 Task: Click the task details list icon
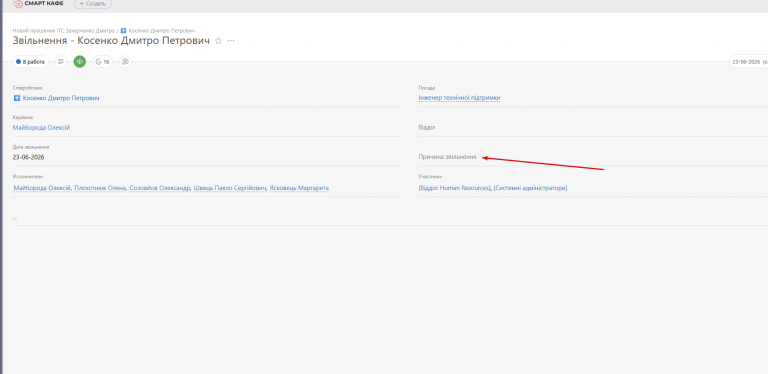61,62
